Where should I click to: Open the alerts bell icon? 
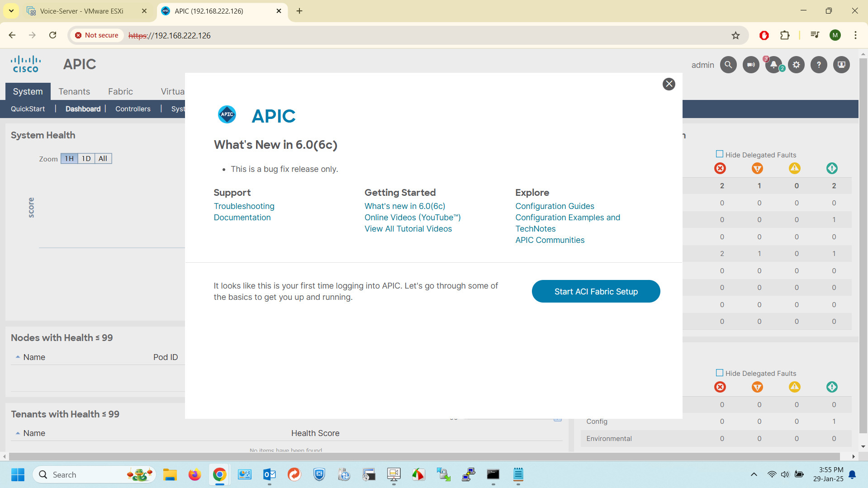pos(773,65)
